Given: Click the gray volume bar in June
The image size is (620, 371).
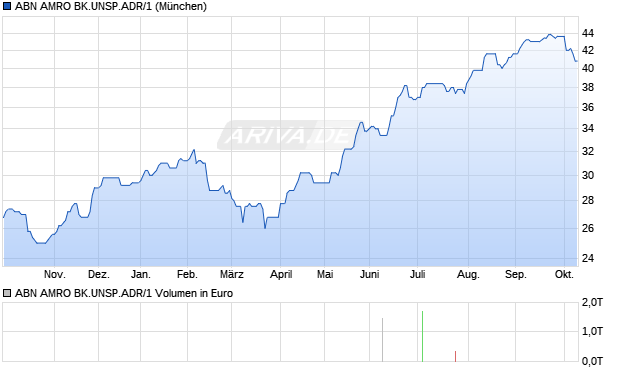Looking at the screenshot, I should tap(382, 340).
